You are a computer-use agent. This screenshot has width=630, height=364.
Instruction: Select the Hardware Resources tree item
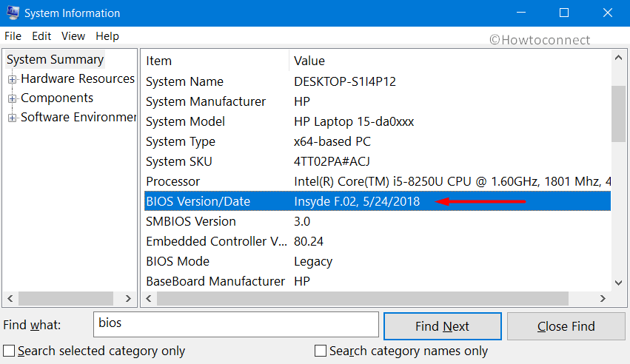[78, 78]
